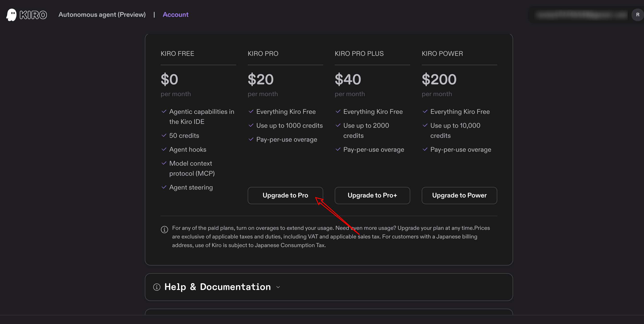Click the KIRO PRO plan title
Image resolution: width=644 pixels, height=324 pixels.
click(263, 54)
